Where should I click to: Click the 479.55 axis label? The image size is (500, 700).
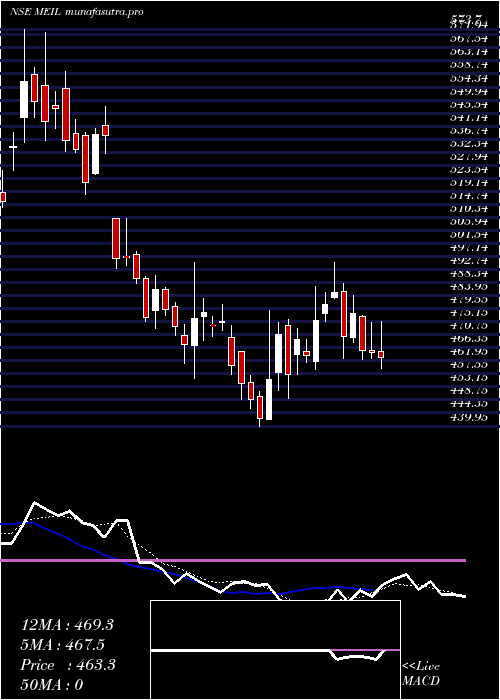coord(469,300)
